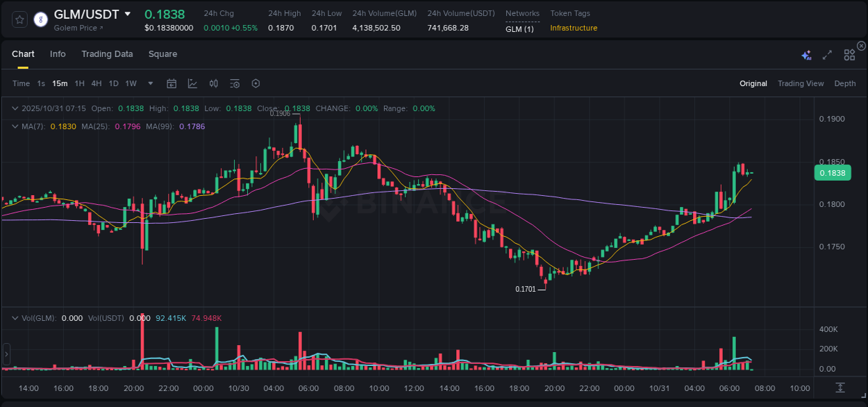Open the chart settings hexagon icon
The image size is (868, 407).
(256, 83)
